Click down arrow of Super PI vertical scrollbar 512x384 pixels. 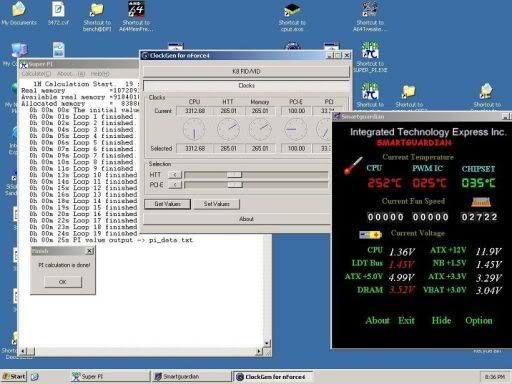coord(267,343)
